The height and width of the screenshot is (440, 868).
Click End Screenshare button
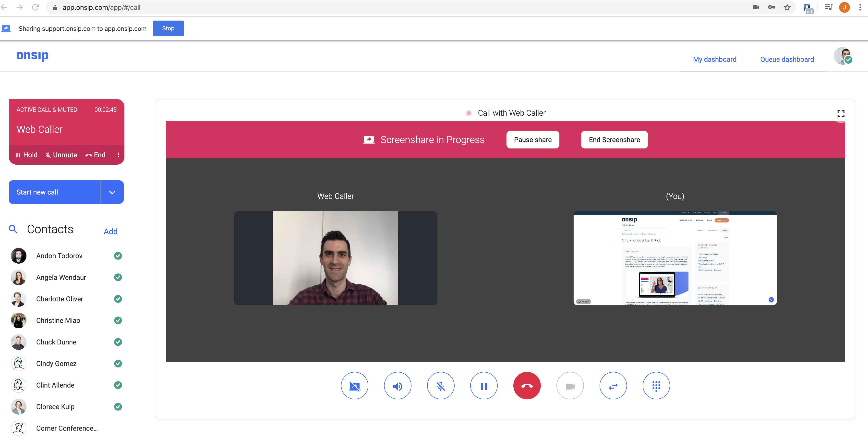click(x=614, y=140)
